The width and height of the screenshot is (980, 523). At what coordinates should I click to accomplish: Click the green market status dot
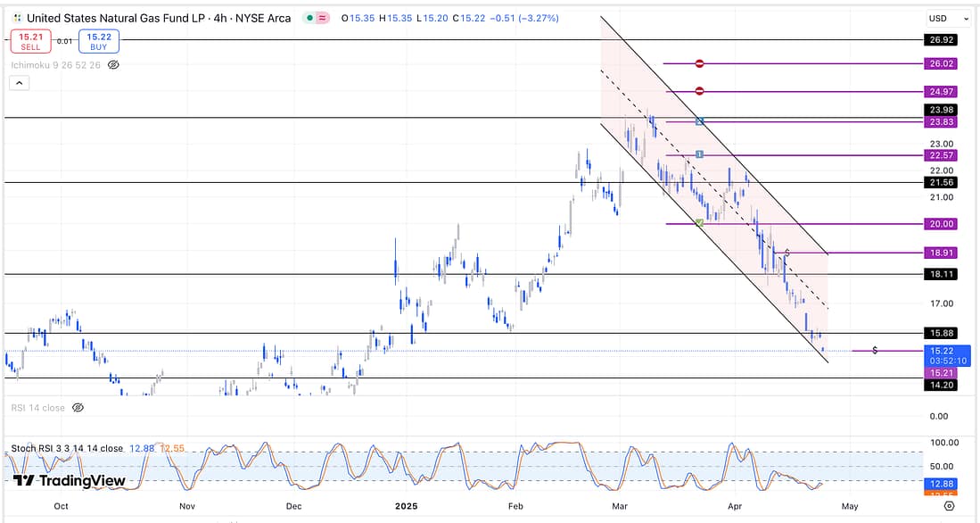309,18
